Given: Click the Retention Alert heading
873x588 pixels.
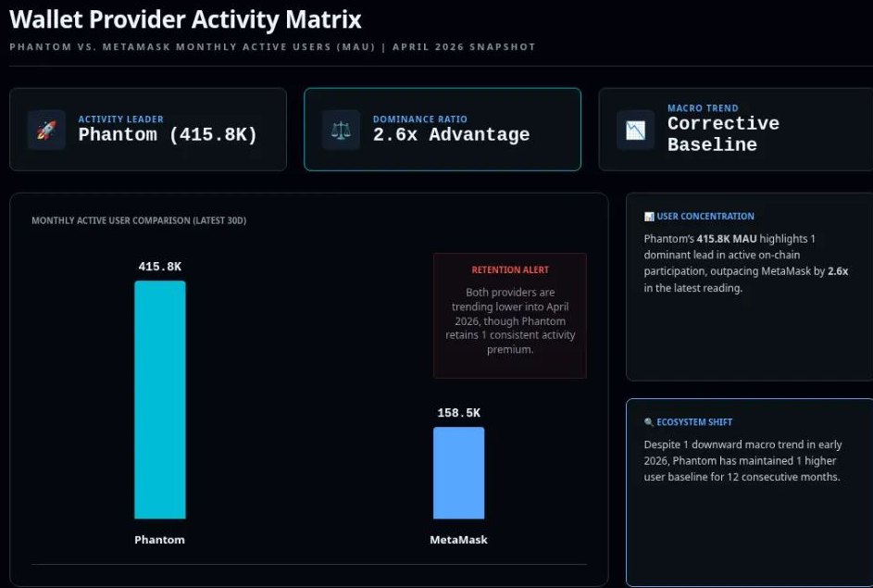Looking at the screenshot, I should [x=510, y=270].
